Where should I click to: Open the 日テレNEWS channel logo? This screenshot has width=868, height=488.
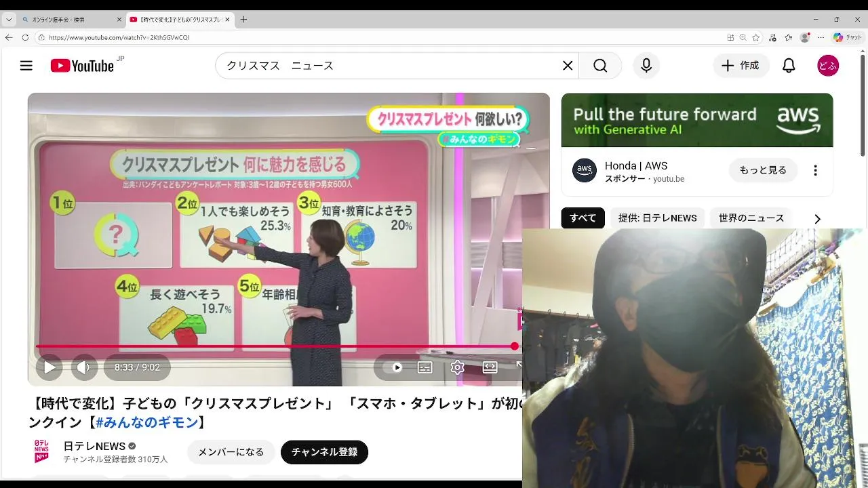(x=41, y=451)
